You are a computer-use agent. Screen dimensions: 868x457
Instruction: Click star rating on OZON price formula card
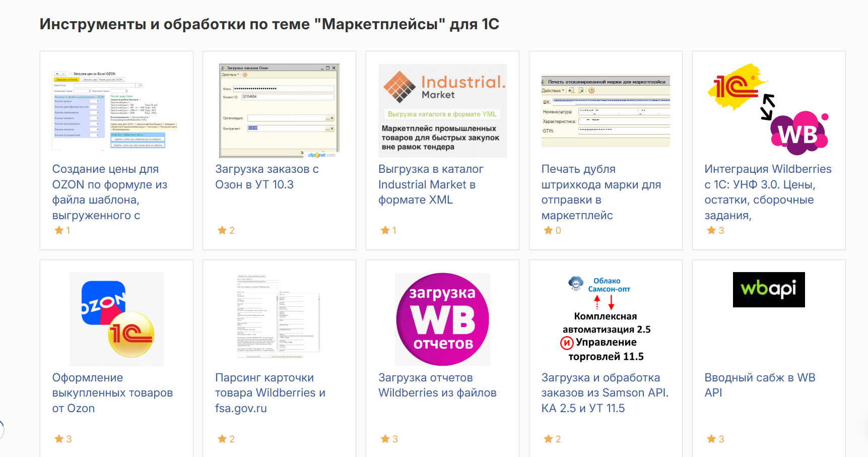tap(62, 230)
